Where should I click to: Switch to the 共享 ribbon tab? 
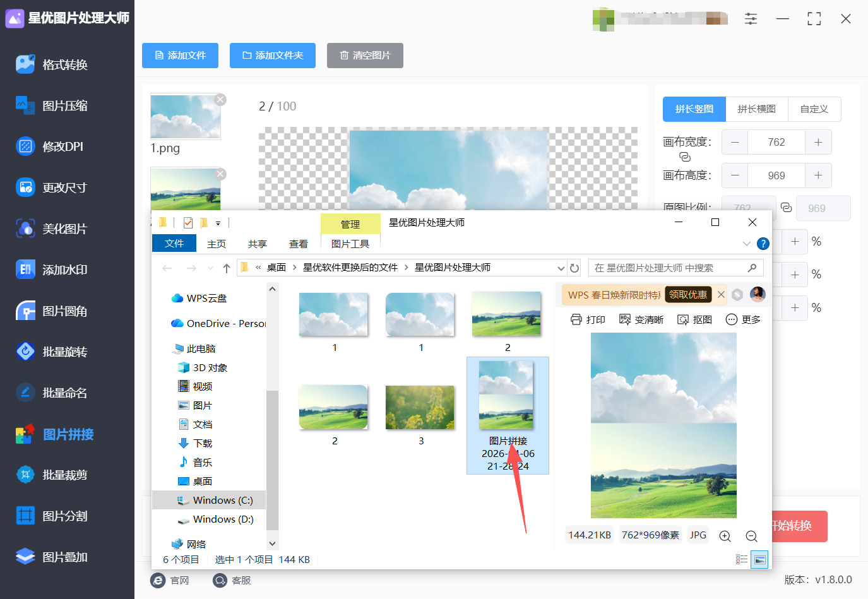tap(258, 244)
